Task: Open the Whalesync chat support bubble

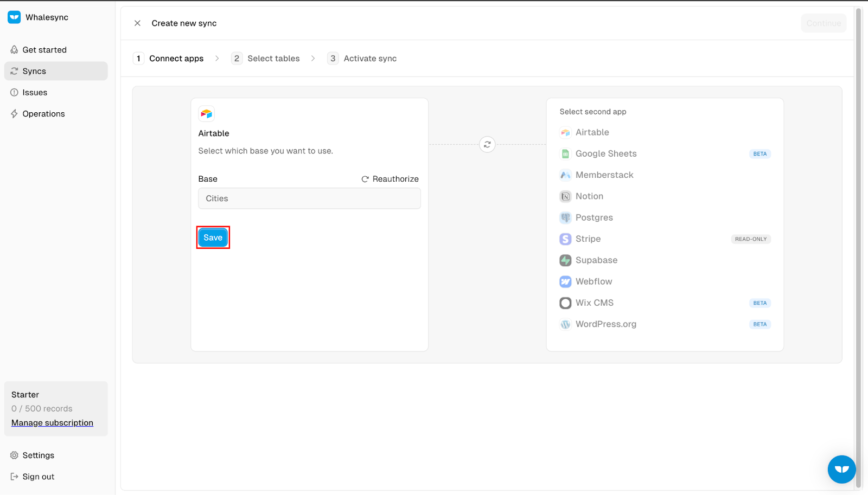Action: 841,469
